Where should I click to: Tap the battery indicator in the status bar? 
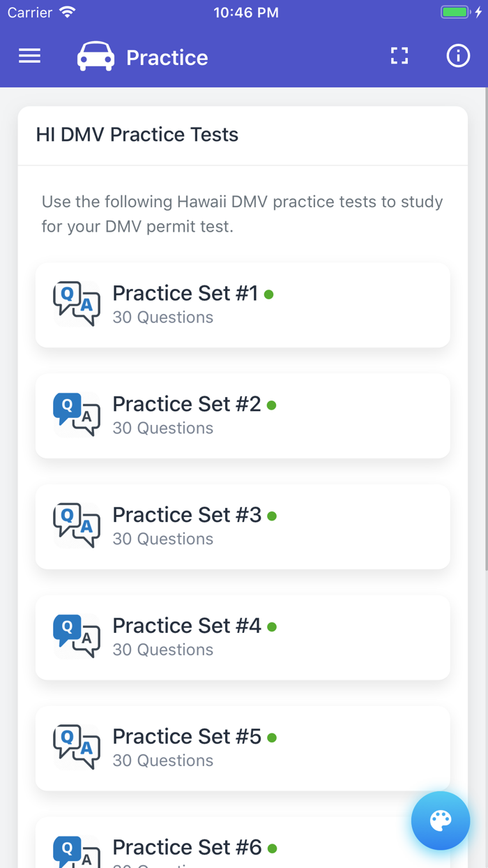(457, 11)
